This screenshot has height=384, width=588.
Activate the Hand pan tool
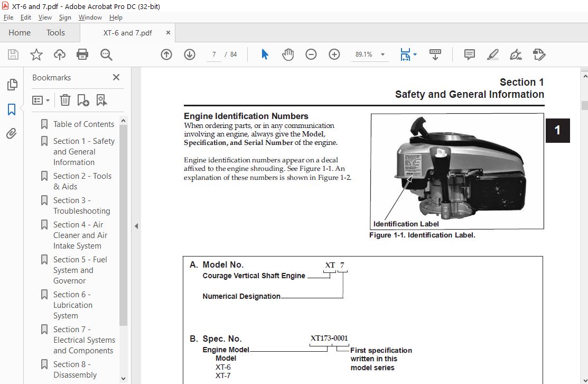point(288,54)
